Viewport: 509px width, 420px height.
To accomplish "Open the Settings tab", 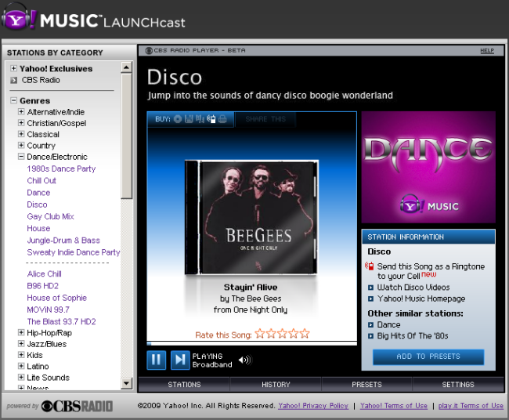I will (x=458, y=385).
